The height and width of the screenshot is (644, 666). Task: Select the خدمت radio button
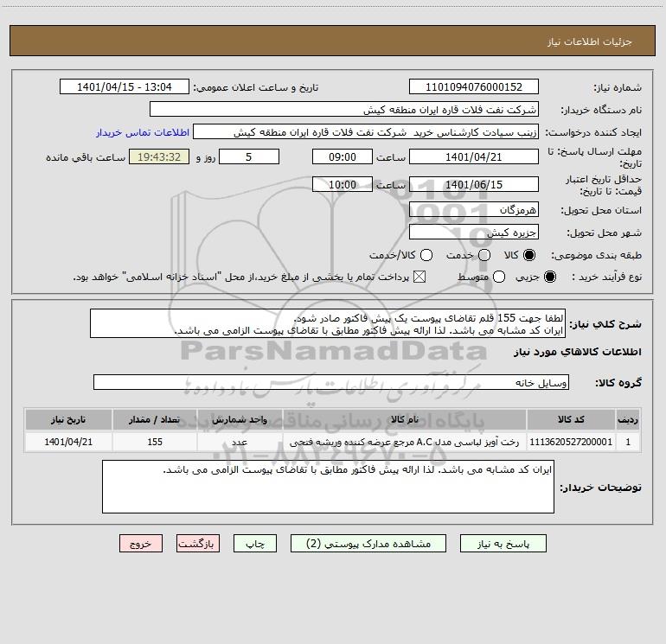click(484, 255)
